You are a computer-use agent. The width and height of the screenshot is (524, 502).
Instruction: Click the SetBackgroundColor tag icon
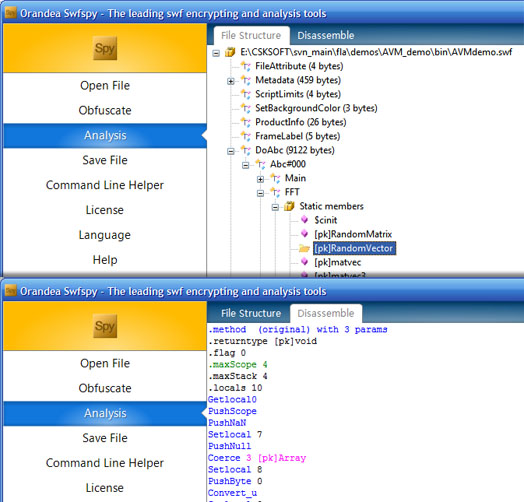246,108
